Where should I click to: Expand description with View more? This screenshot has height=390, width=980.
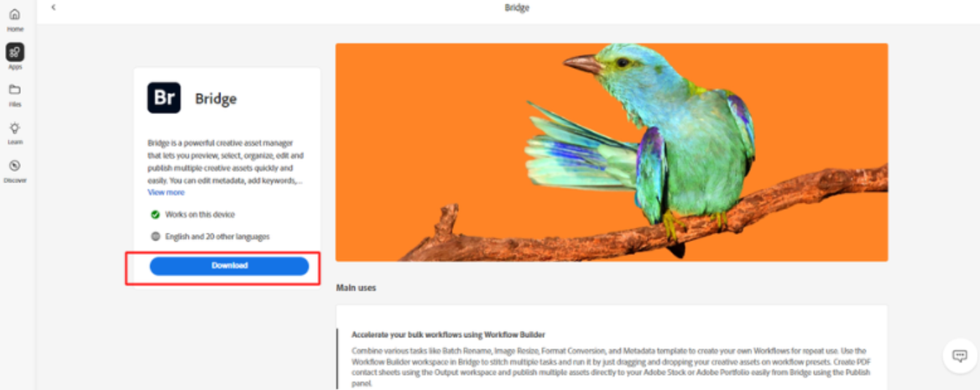pos(165,193)
